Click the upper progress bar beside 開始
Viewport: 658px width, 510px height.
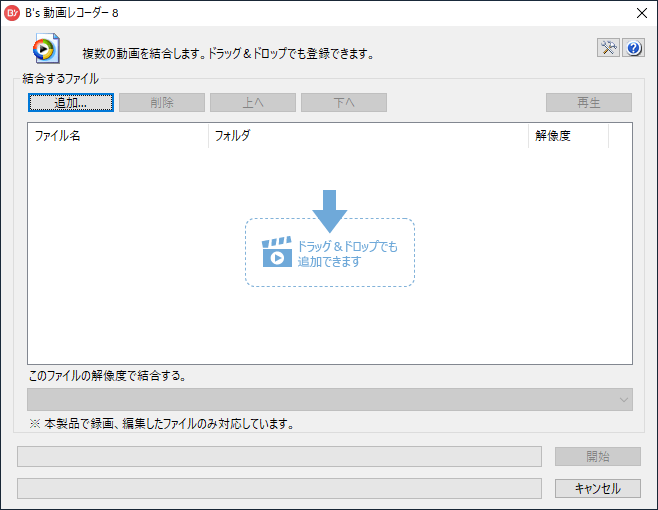point(280,457)
